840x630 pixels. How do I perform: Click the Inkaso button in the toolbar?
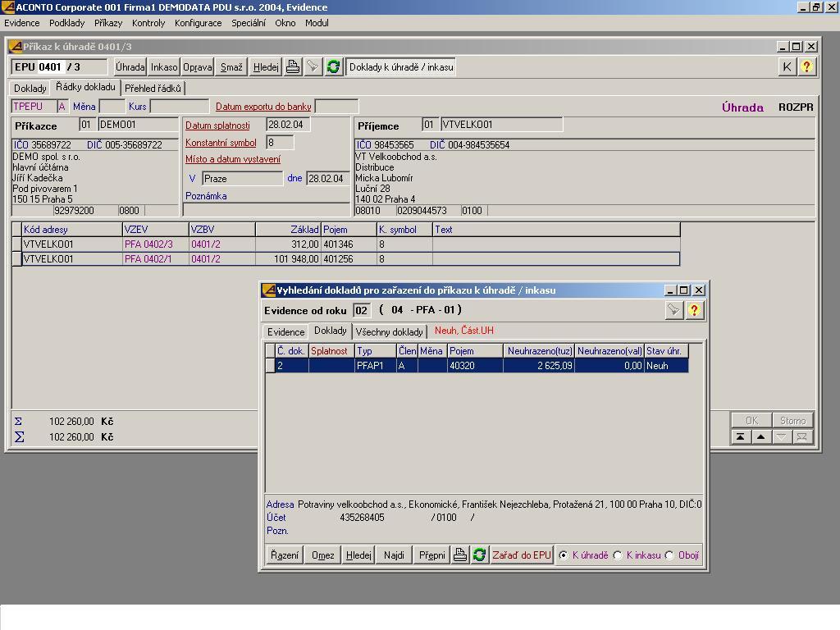(x=164, y=67)
